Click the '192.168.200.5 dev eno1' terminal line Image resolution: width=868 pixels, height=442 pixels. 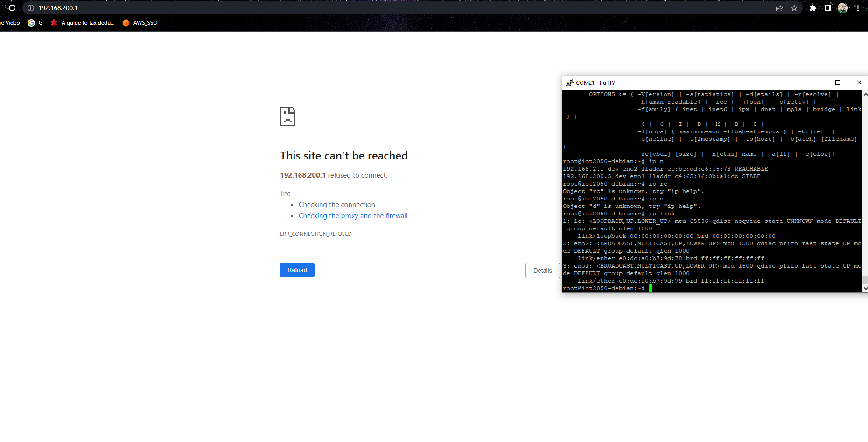(x=662, y=176)
